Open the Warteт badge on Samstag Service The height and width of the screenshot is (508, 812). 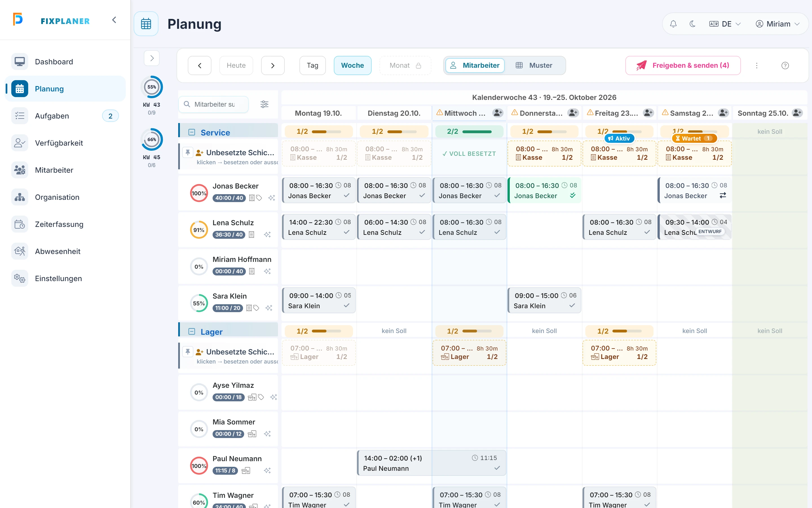[694, 138]
